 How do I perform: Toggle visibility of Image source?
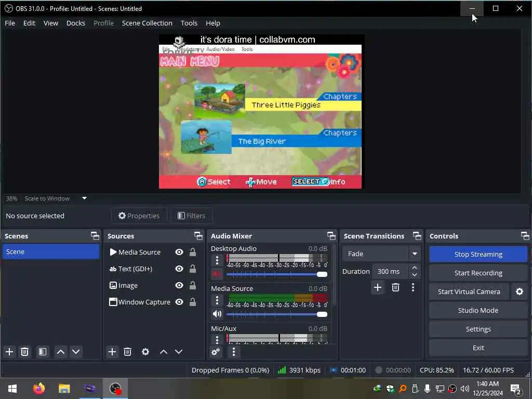point(179,285)
